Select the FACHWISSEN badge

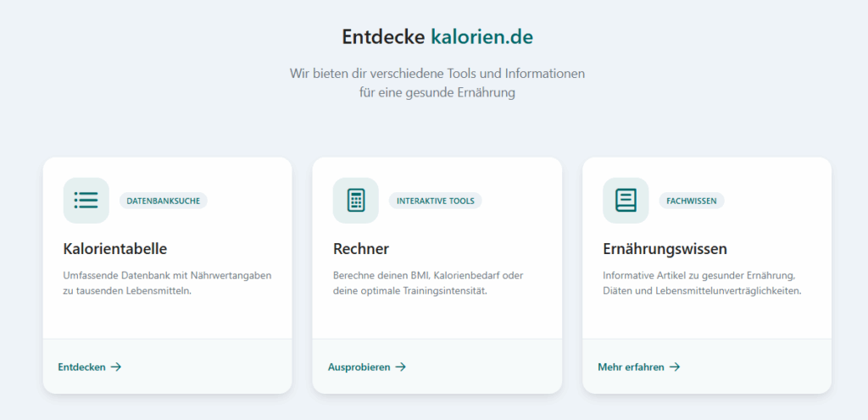tap(692, 201)
